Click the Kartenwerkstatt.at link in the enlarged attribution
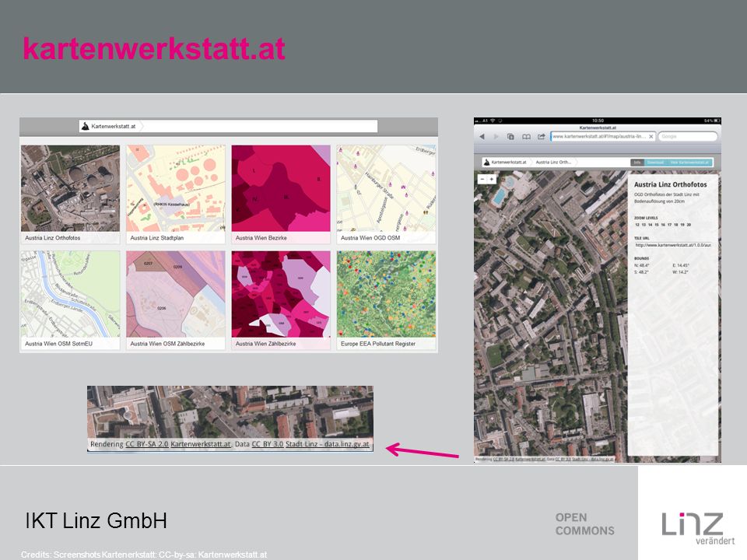The image size is (747, 560). [201, 444]
